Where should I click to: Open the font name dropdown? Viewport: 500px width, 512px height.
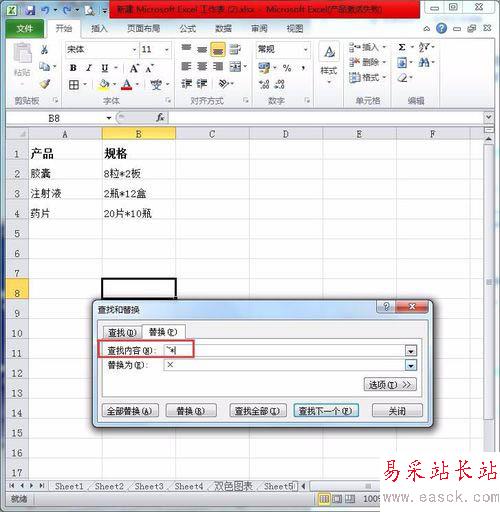134,50
